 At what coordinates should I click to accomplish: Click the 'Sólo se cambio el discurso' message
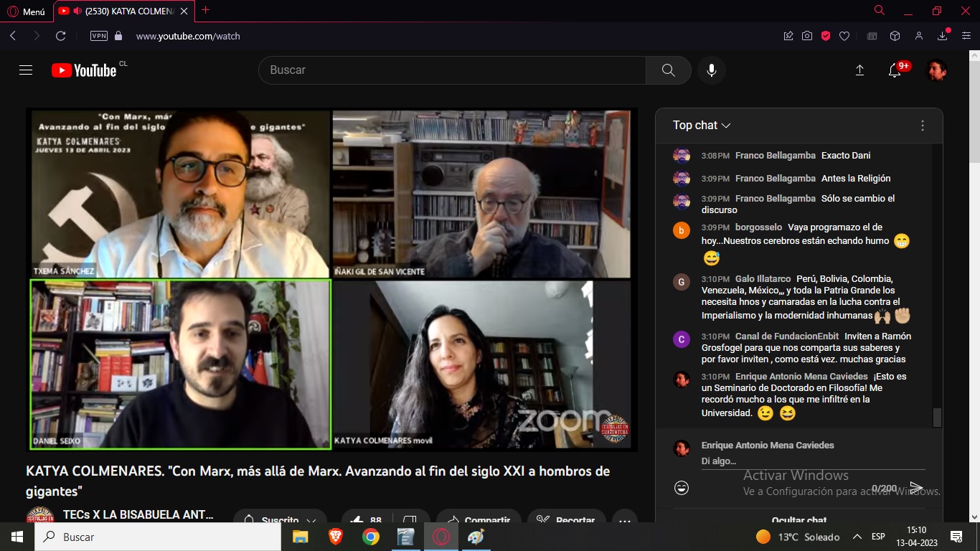[x=798, y=204]
